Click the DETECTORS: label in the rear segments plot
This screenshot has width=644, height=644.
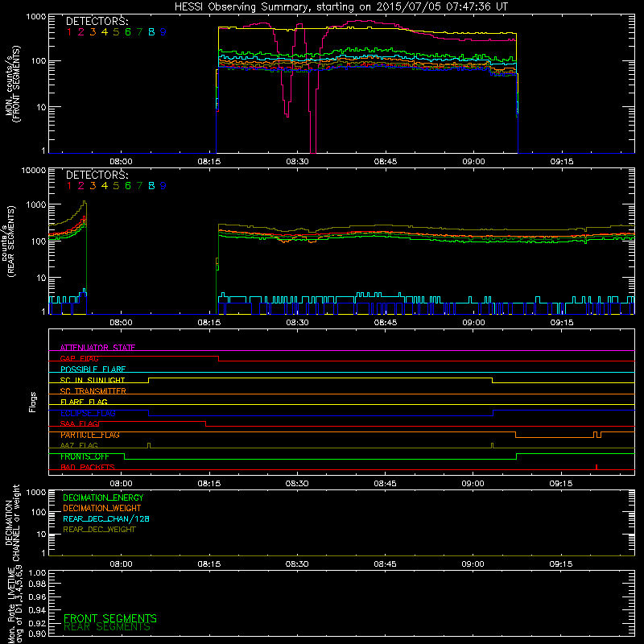tap(97, 175)
